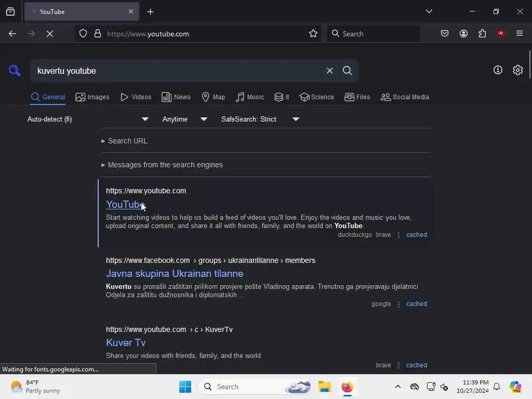Click page vertical scrollbar

click(x=529, y=64)
